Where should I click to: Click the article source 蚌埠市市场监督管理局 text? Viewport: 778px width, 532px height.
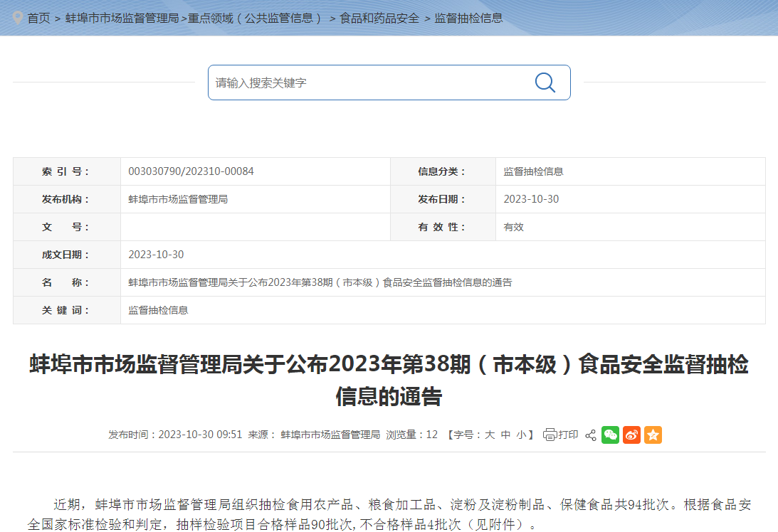(x=330, y=435)
